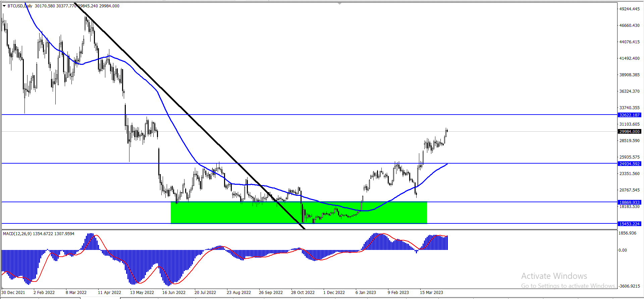Image resolution: width=644 pixels, height=299 pixels.
Task: Click the BTCUSD,Daily chart title text
Action: (20, 6)
